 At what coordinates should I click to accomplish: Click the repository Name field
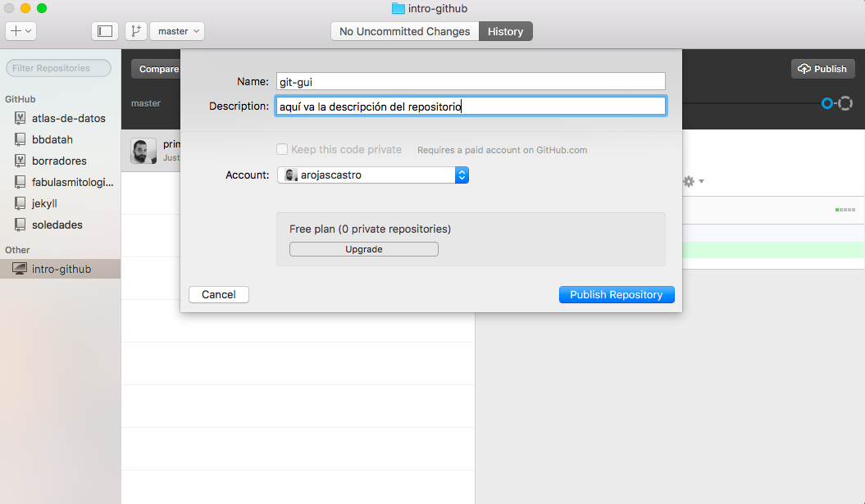click(470, 81)
